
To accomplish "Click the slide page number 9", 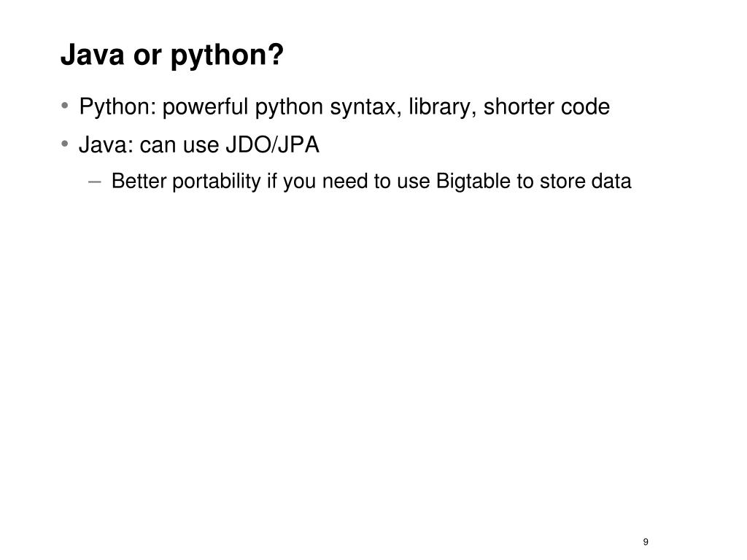I will pos(646,542).
